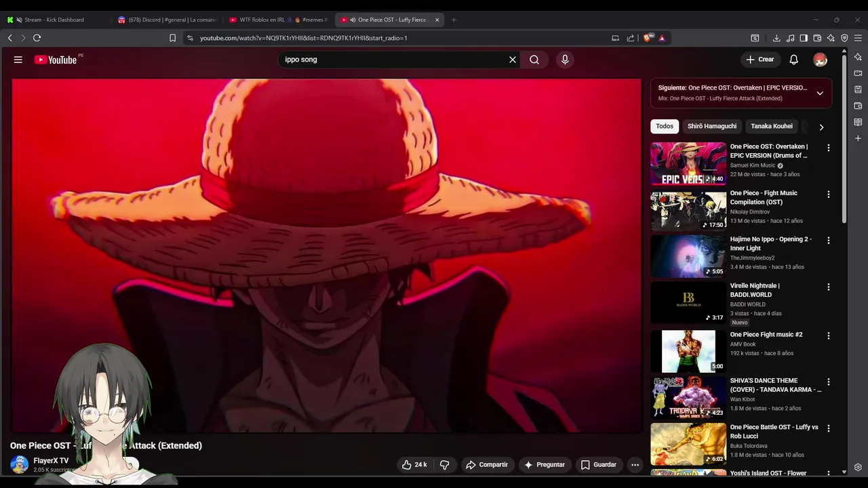Toggle the browser sidebar panel icon
This screenshot has width=868, height=488.
804,38
